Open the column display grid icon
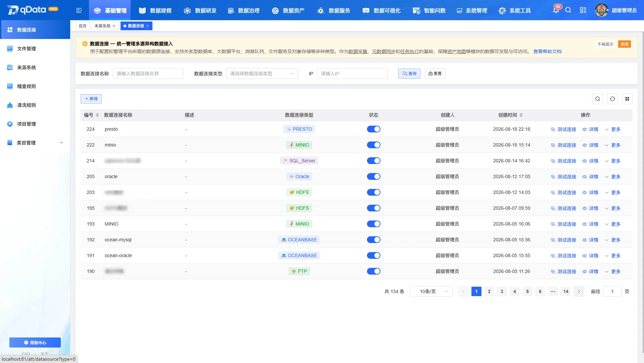This screenshot has width=644, height=363. (x=627, y=99)
